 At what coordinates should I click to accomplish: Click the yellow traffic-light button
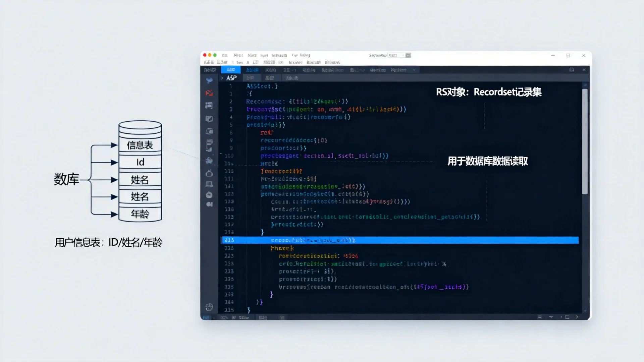(x=210, y=55)
